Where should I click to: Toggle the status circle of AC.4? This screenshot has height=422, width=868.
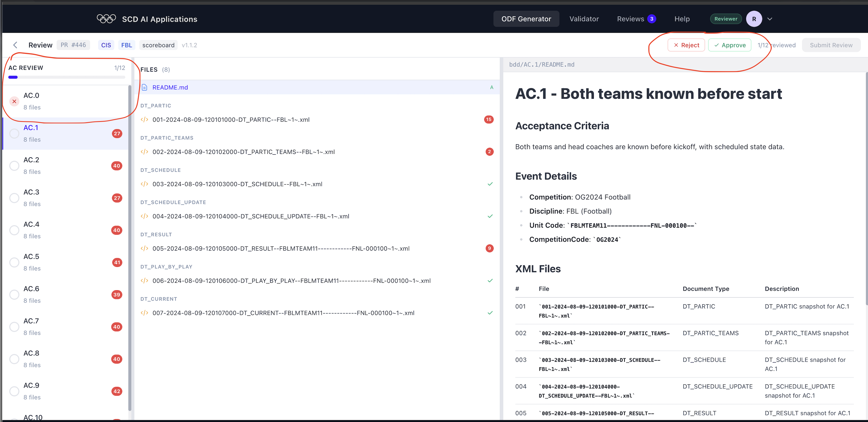(14, 230)
